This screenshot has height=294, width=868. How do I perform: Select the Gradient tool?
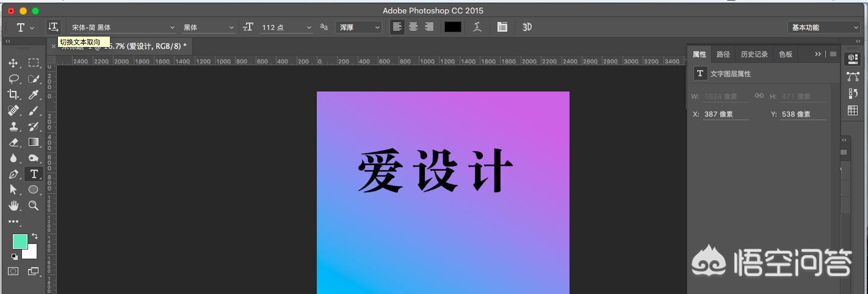click(x=34, y=142)
